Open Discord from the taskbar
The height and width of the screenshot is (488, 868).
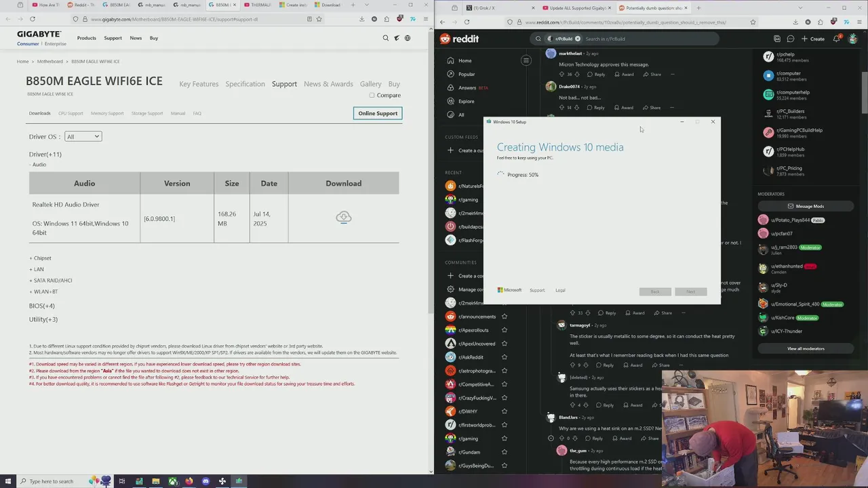pyautogui.click(x=205, y=481)
